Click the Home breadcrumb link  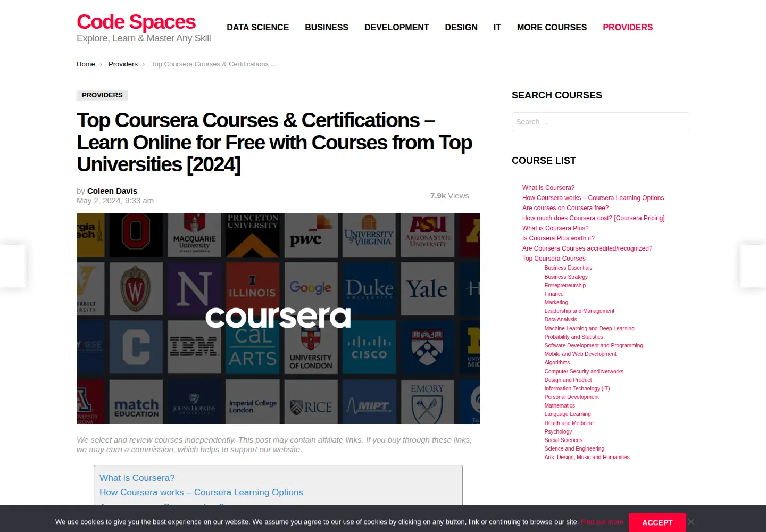point(86,64)
